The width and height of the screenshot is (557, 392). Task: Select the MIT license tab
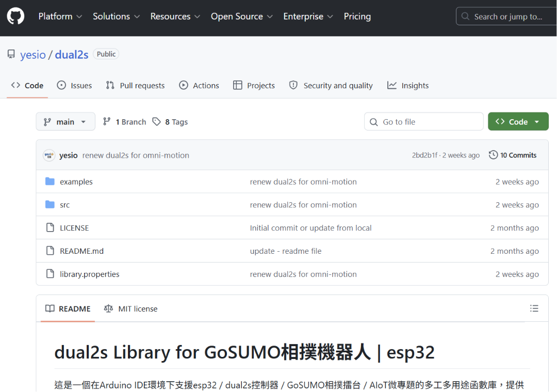click(x=130, y=308)
